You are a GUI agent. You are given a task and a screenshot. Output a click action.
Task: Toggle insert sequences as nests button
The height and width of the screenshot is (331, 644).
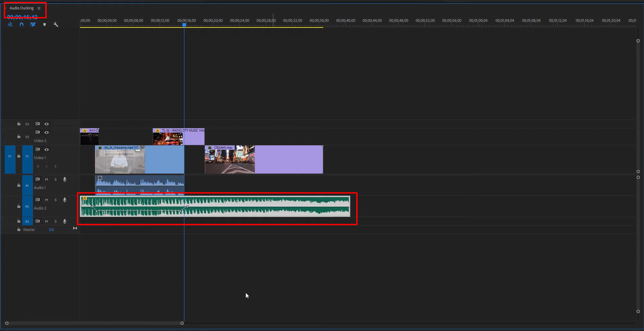pyautogui.click(x=10, y=24)
